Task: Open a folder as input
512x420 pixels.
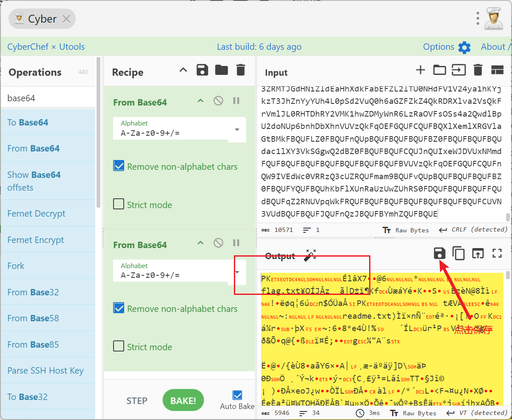Action: pos(439,70)
